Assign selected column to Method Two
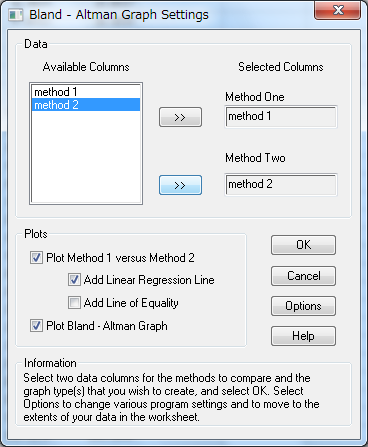The image size is (368, 447). click(x=180, y=185)
